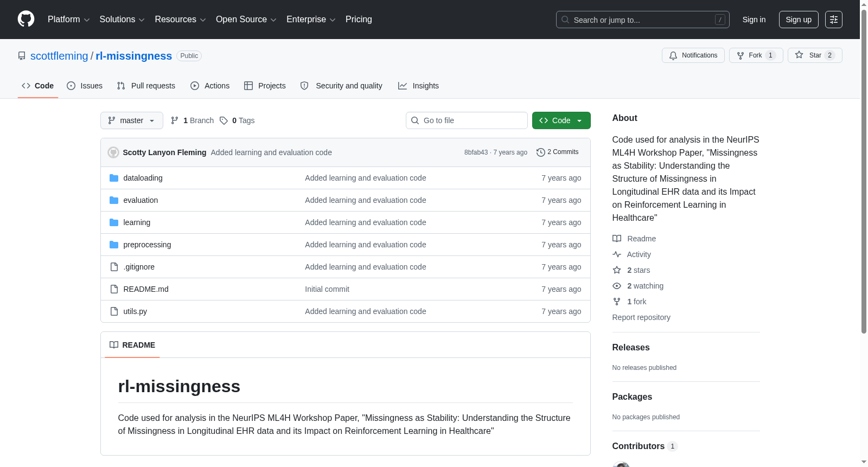Focus the Go to file input
Image resolution: width=868 pixels, height=467 pixels.
click(467, 120)
